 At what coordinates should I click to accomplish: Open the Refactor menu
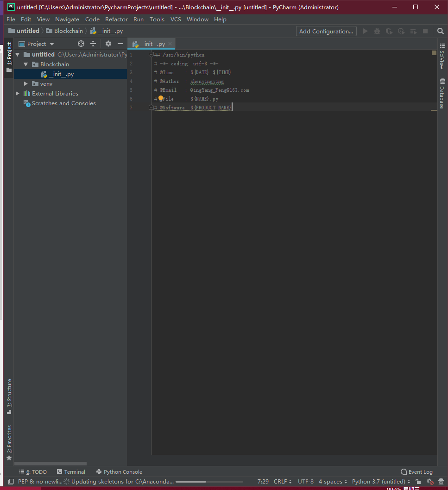coord(116,19)
